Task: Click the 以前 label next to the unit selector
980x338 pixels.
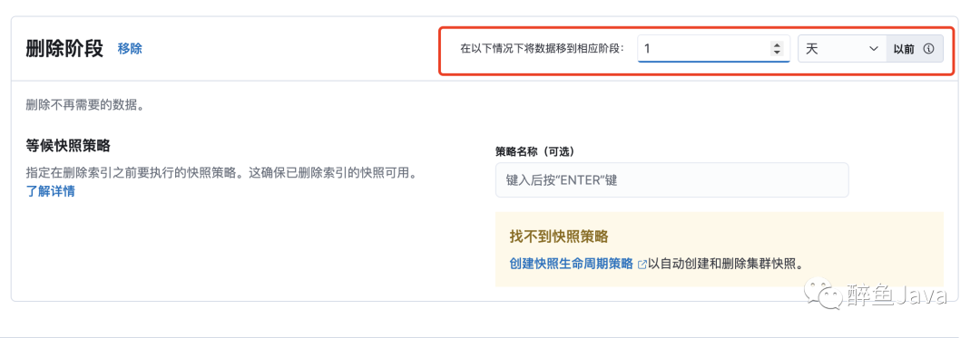Action: pos(904,49)
